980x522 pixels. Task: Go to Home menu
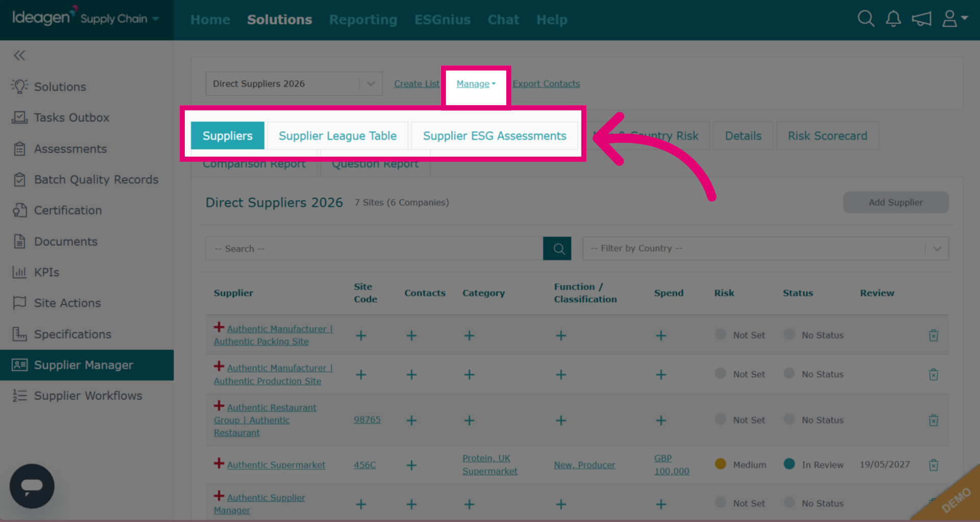coord(210,19)
